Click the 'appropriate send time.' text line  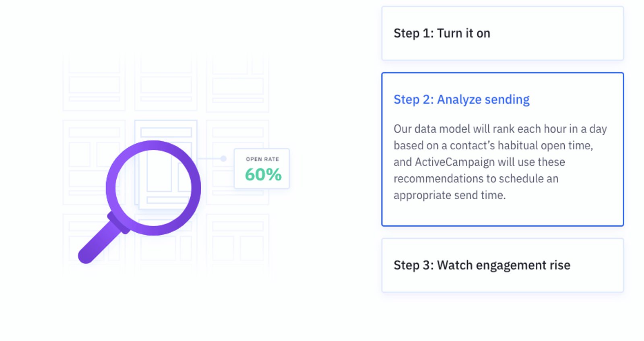(449, 195)
